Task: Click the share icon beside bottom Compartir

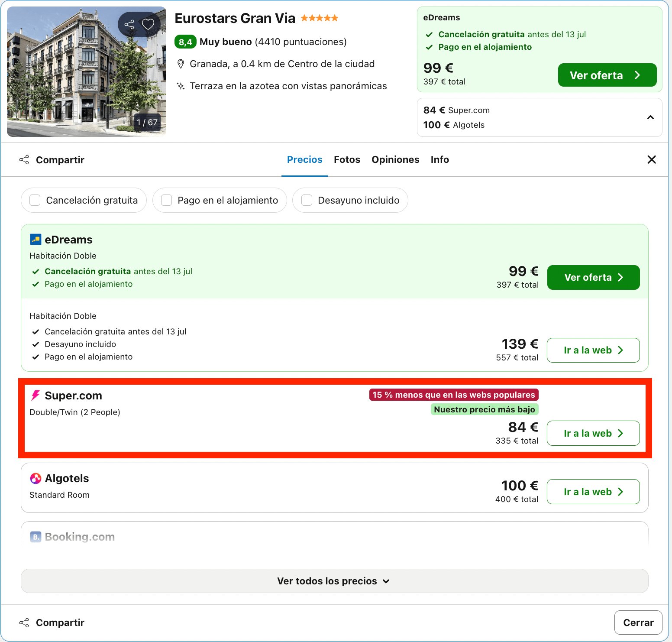Action: tap(24, 623)
